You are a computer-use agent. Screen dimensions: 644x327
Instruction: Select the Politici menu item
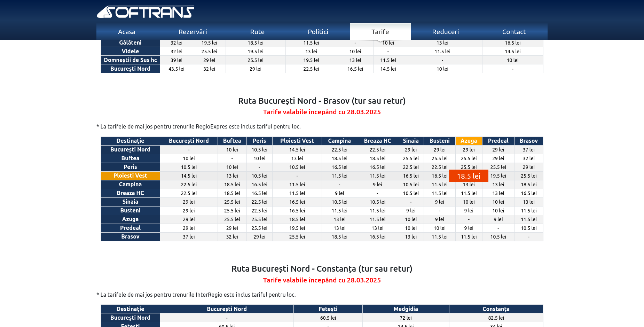point(318,32)
